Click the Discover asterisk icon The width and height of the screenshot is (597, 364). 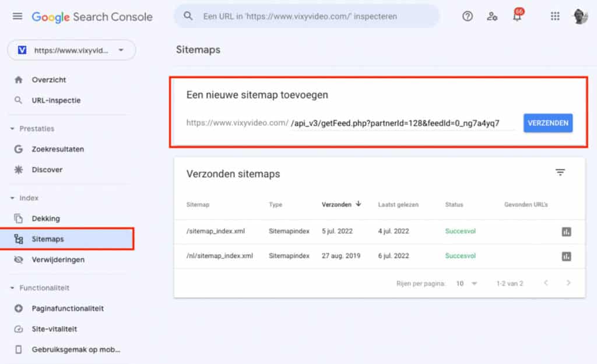point(18,169)
